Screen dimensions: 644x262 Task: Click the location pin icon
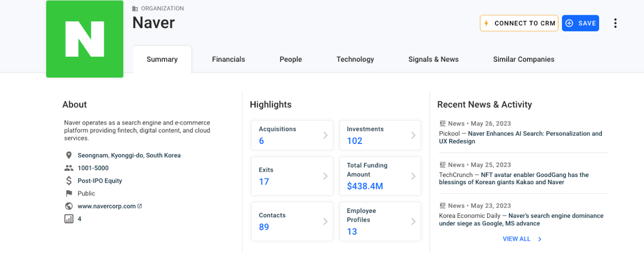pos(69,155)
